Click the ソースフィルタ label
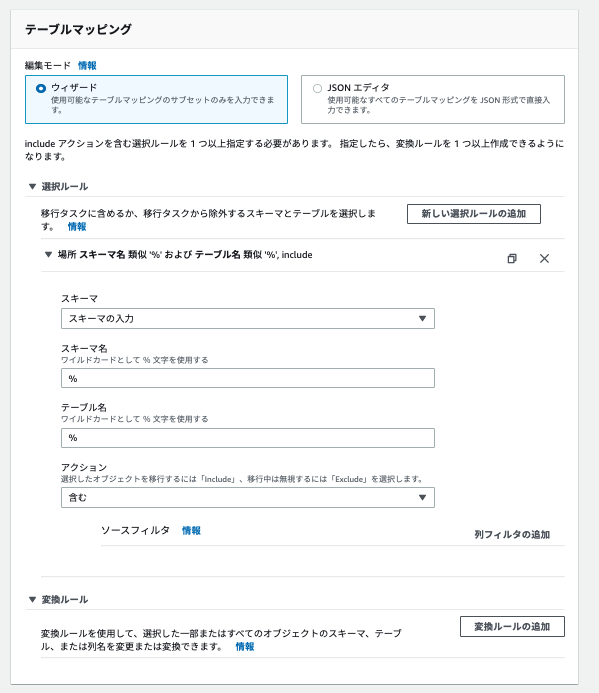599x693 pixels. (135, 530)
